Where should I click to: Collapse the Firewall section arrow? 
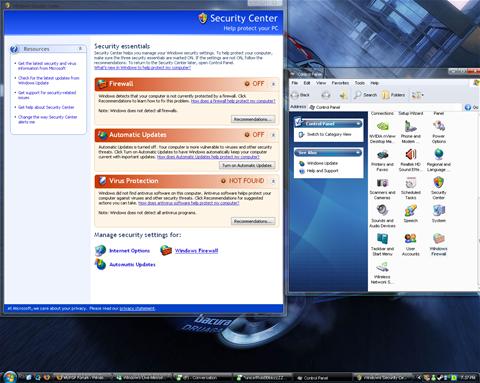point(273,84)
